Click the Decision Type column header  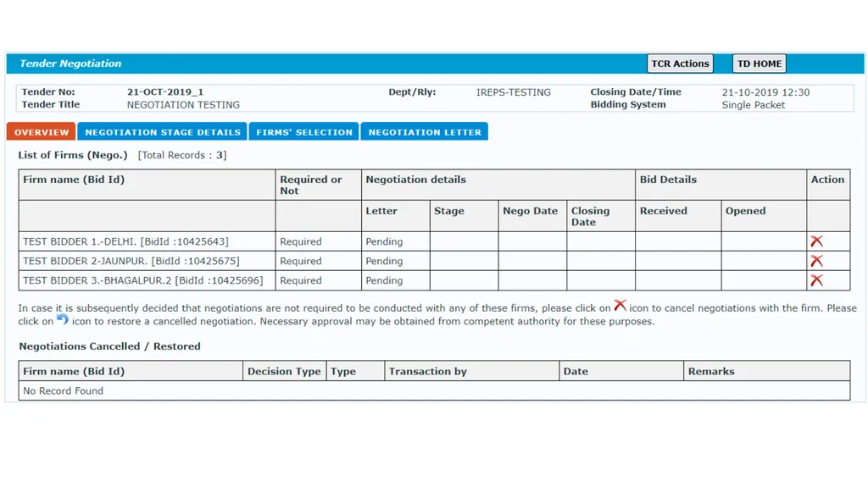pos(284,371)
